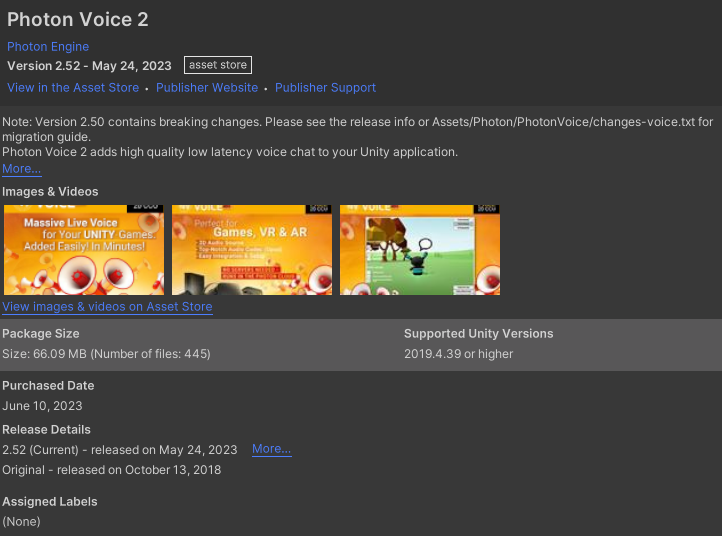The height and width of the screenshot is (536, 722).
Task: Select the Version 2.50 breaking changes note
Action: (x=357, y=129)
